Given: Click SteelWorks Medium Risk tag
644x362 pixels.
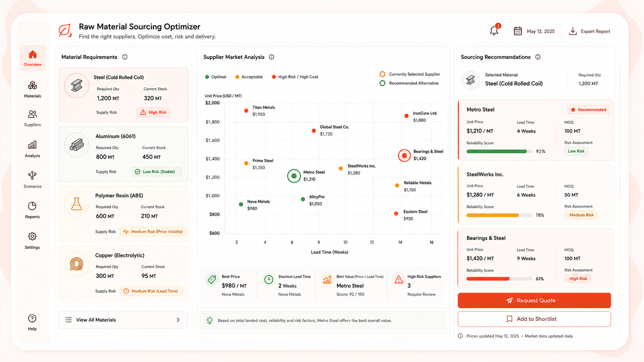Looking at the screenshot, I should click(x=581, y=215).
